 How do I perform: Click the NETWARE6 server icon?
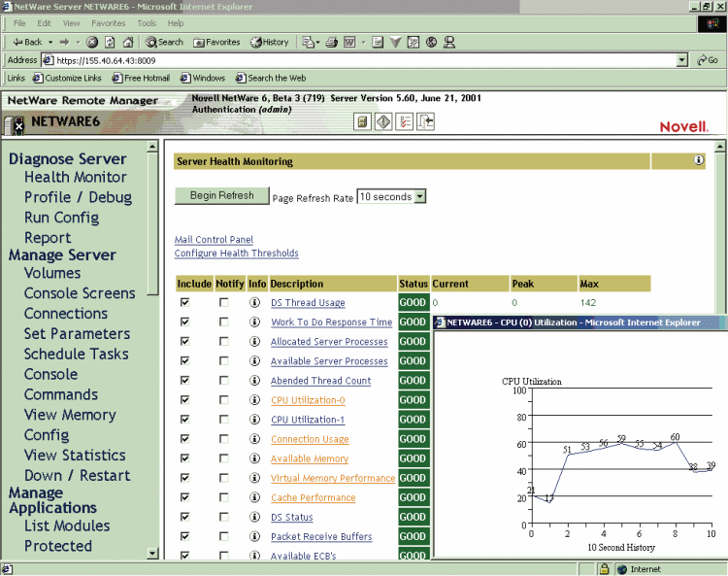(x=14, y=125)
